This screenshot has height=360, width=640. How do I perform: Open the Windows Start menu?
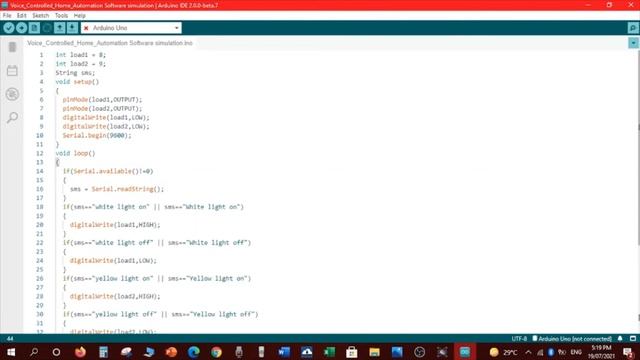coord(11,352)
